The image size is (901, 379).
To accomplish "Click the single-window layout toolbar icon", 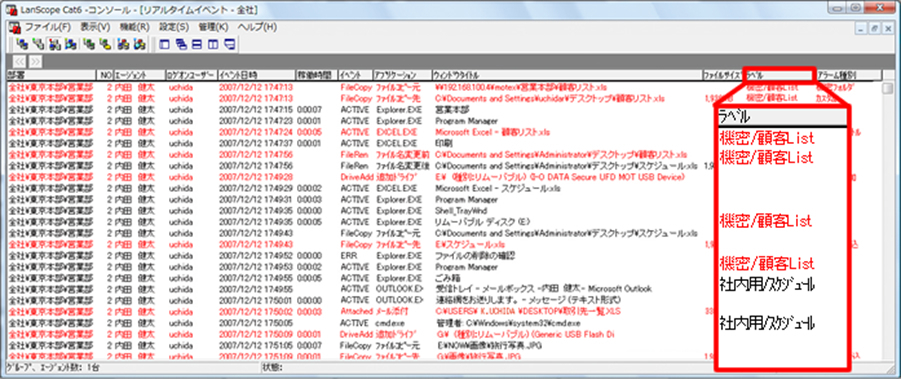I will click(x=165, y=44).
